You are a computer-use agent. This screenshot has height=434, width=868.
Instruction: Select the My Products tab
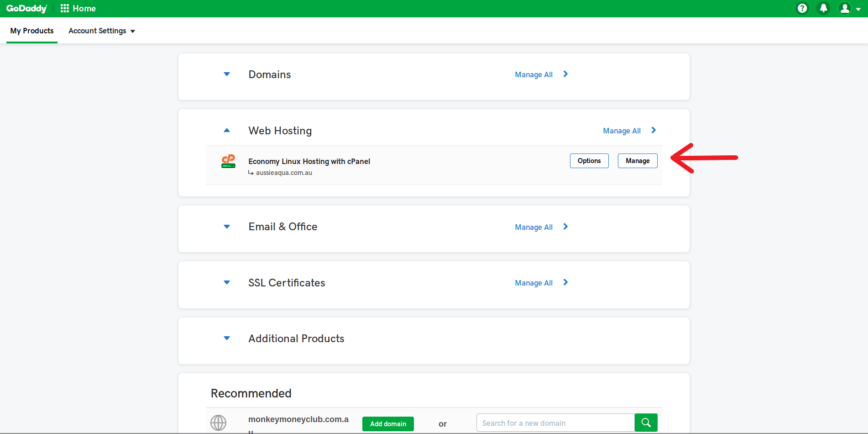tap(32, 31)
